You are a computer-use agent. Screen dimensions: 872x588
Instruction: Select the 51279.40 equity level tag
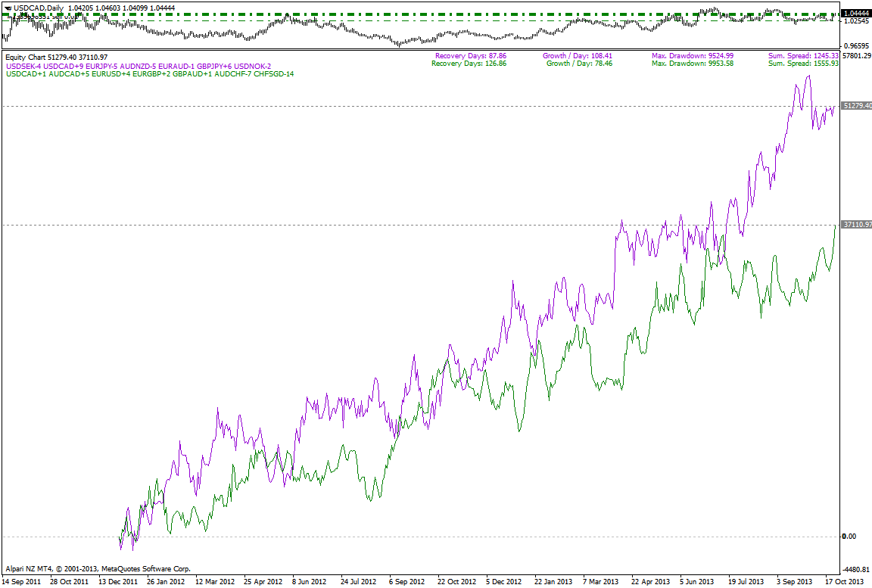(x=857, y=106)
